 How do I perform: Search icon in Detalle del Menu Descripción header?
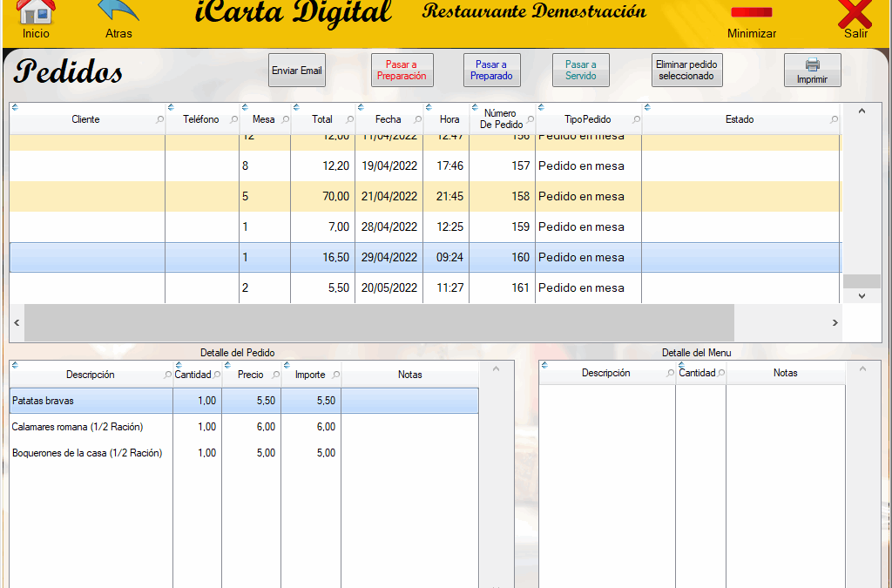coord(670,373)
